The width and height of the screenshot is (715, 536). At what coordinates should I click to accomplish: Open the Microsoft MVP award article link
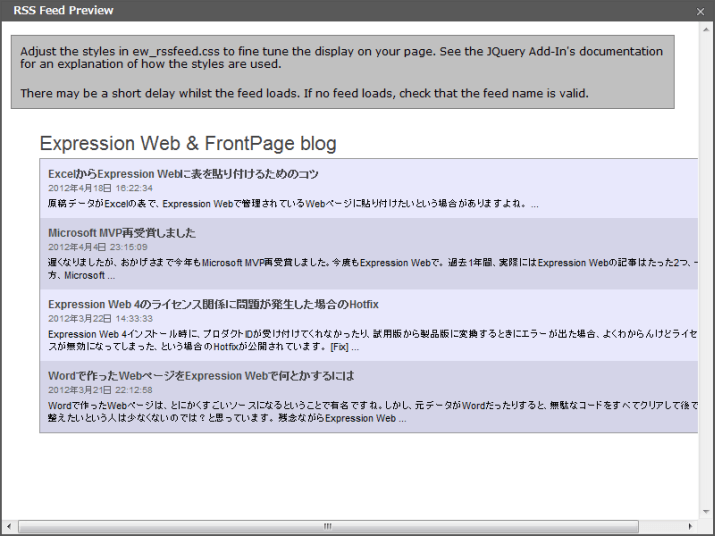[122, 233]
